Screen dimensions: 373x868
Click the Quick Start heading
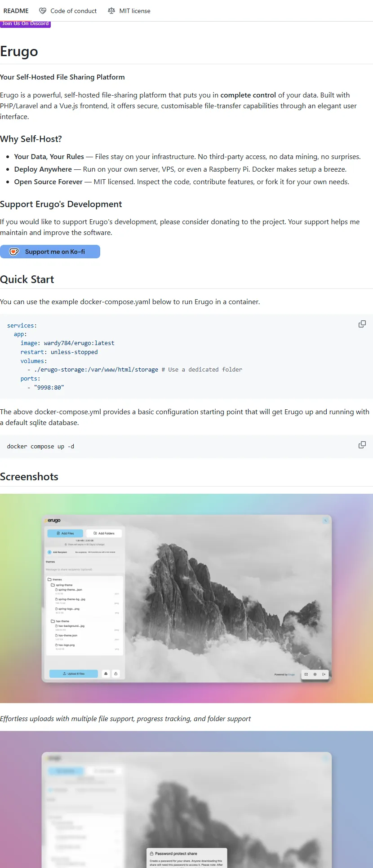tap(27, 279)
